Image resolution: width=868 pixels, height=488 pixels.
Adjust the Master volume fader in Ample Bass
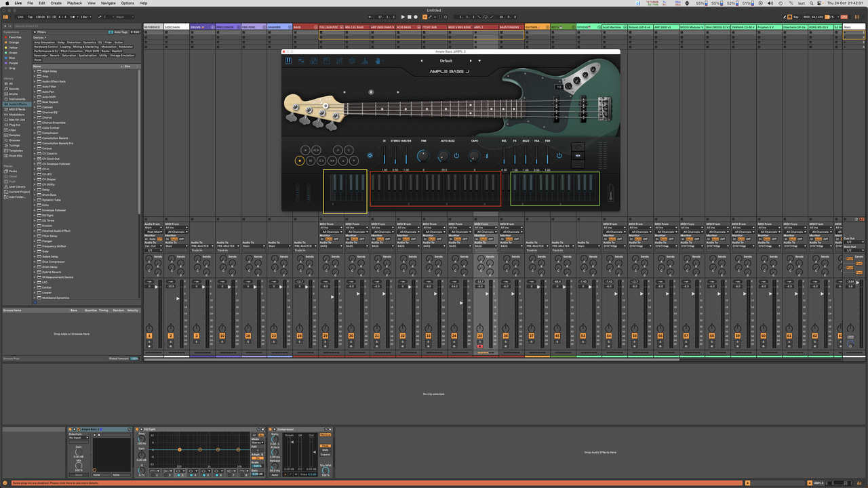coord(406,155)
